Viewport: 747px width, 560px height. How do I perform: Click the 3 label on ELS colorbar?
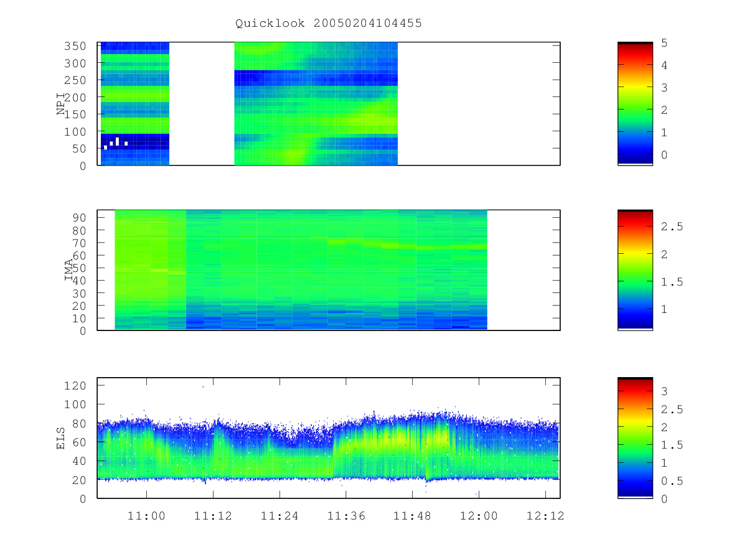click(664, 391)
